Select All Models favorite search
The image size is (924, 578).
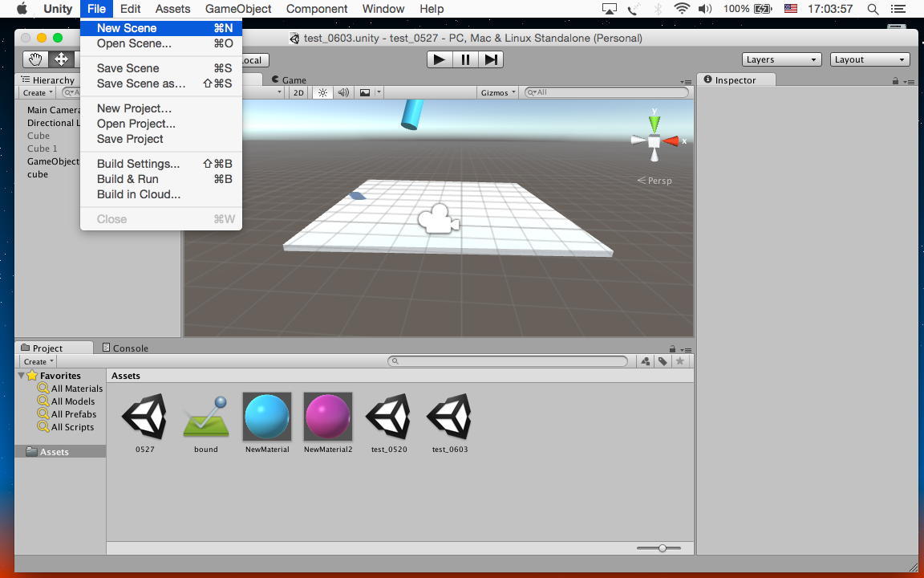66,401
